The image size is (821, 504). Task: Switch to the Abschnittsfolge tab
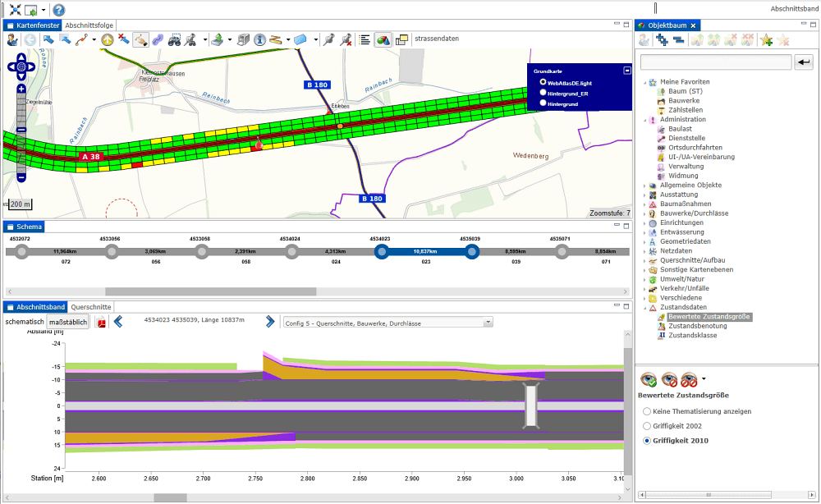89,25
